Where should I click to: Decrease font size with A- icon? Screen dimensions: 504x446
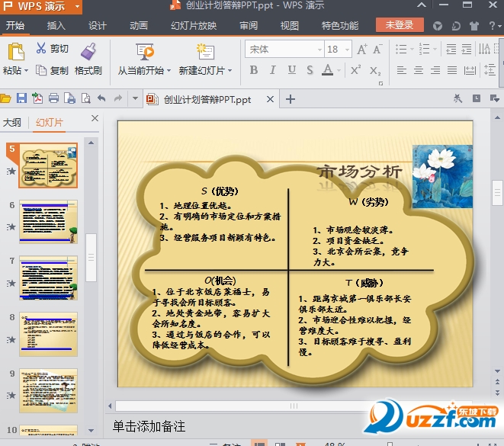pyautogui.click(x=377, y=49)
